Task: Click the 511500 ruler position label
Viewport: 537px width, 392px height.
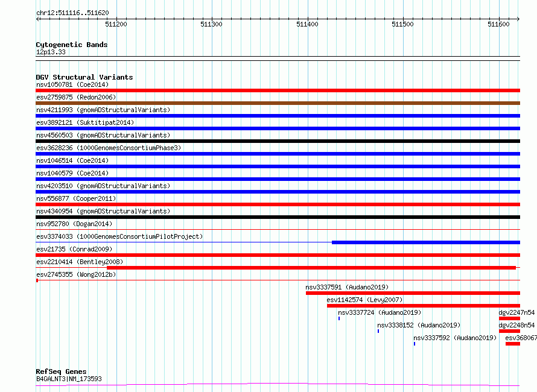Action: pos(403,24)
